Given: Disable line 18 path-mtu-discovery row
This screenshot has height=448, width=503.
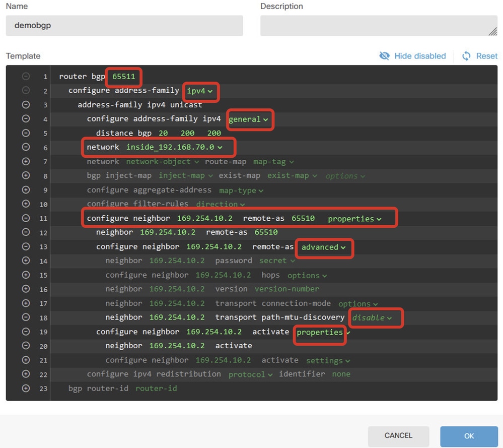Looking at the screenshot, I should [26, 317].
